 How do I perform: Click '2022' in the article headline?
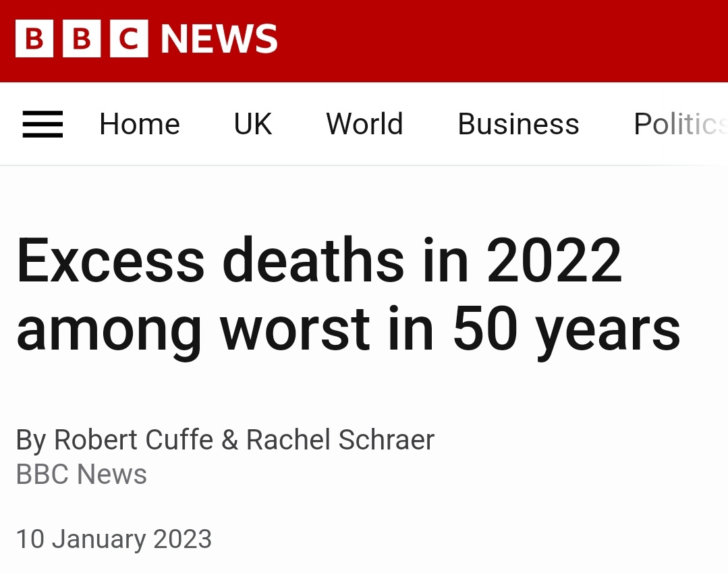554,261
